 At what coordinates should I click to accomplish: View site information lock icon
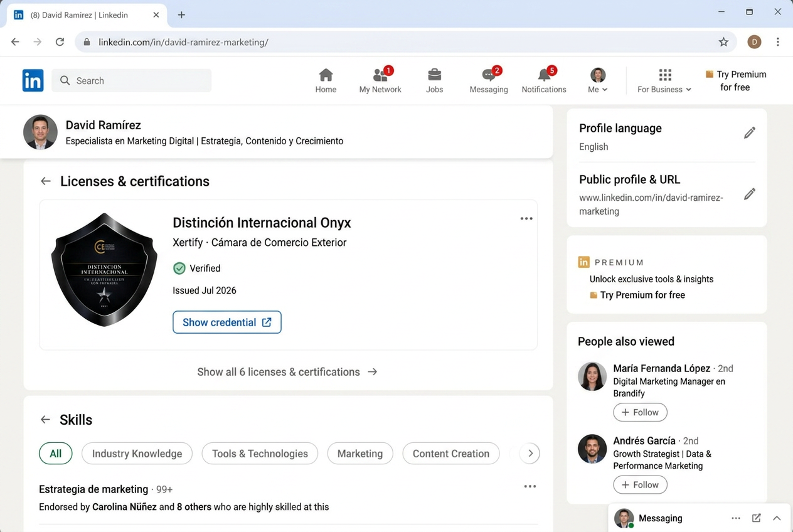click(x=87, y=42)
